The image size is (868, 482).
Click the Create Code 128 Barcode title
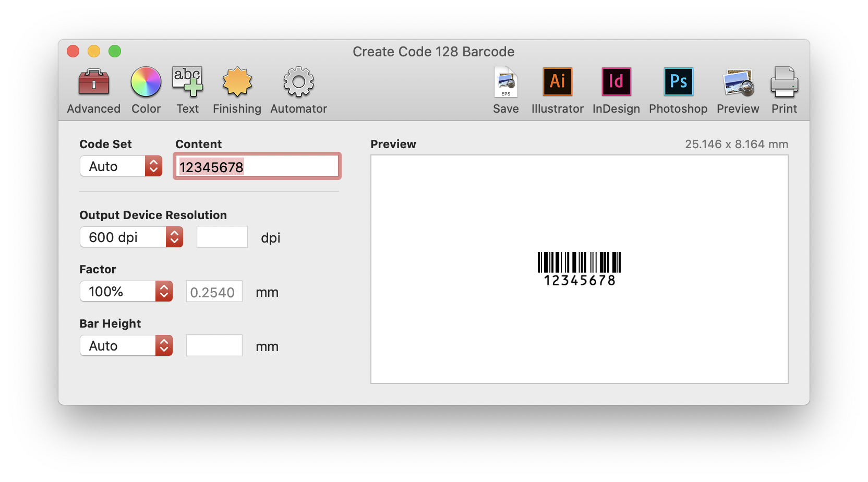point(433,52)
